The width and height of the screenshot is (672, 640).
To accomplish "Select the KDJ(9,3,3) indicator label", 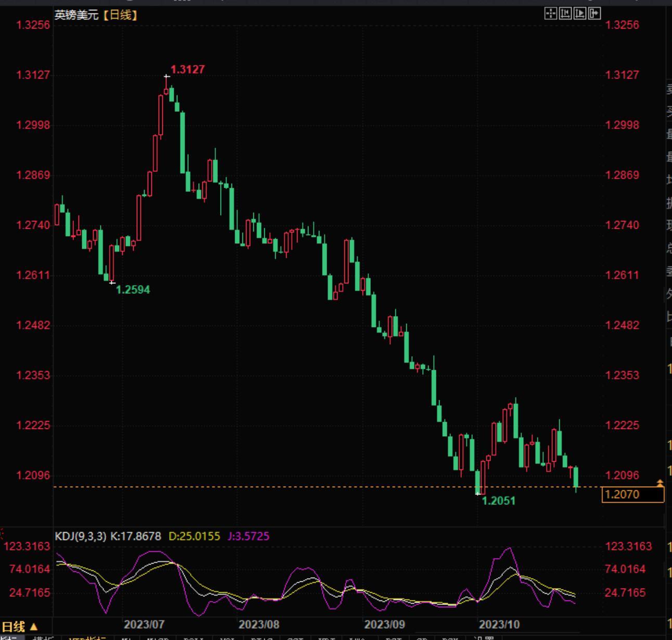I will click(x=81, y=536).
